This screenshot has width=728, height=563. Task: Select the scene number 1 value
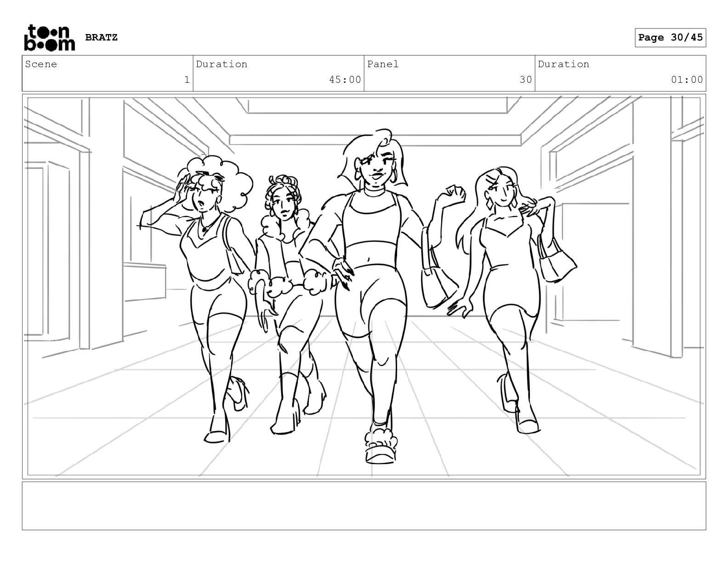[187, 80]
